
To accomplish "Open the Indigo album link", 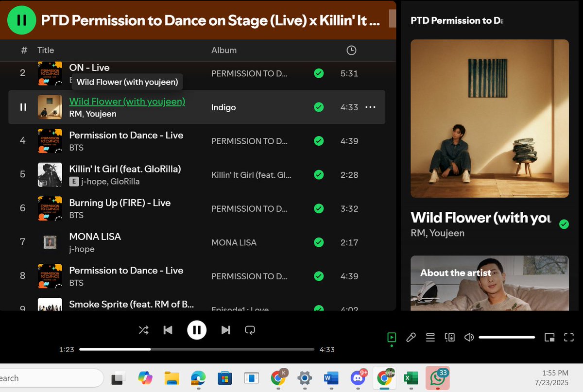I will [x=223, y=107].
